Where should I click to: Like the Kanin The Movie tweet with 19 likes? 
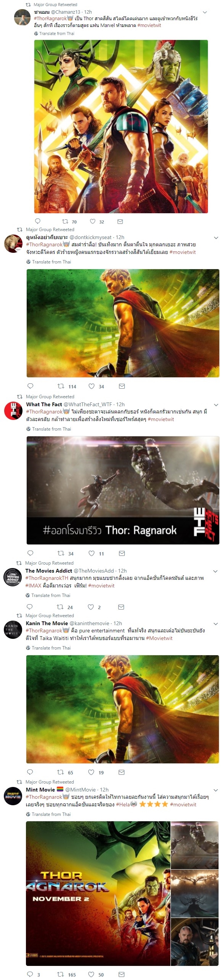point(91,772)
